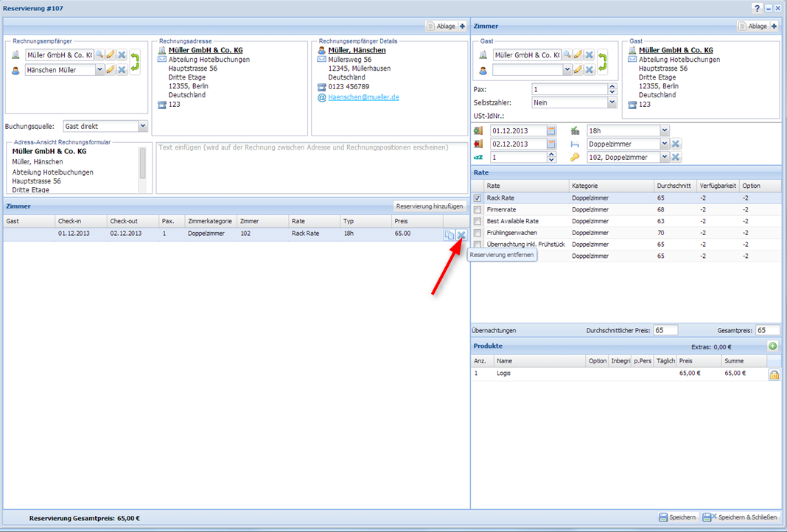
Task: Sort by the Durchschnitt column header
Action: [674, 186]
